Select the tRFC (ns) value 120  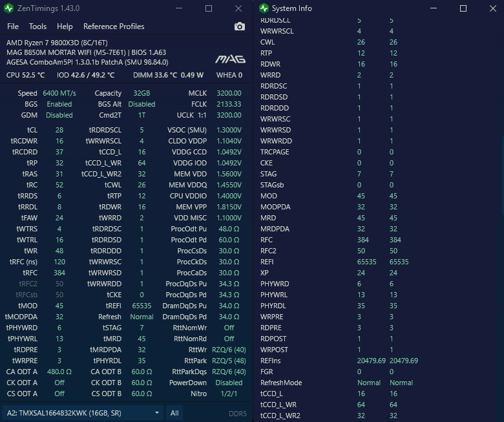click(59, 262)
